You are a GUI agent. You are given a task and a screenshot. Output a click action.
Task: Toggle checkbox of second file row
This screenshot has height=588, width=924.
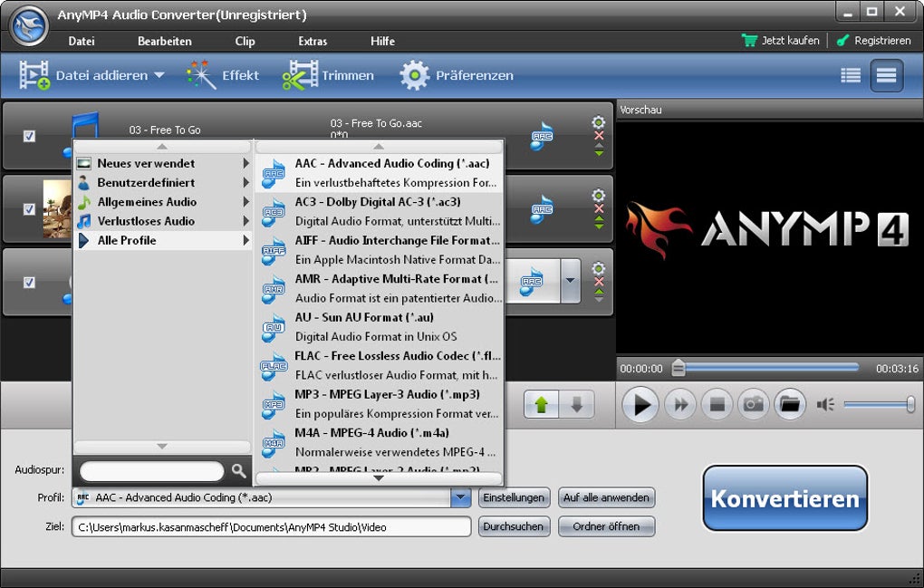coord(29,209)
